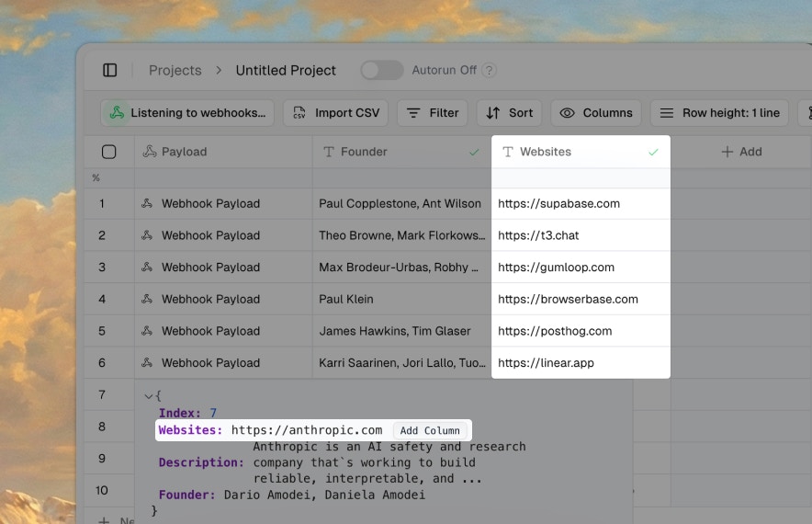The width and height of the screenshot is (812, 524).
Task: Select the Max Brodeur-Urbas founder cell
Action: (401, 268)
